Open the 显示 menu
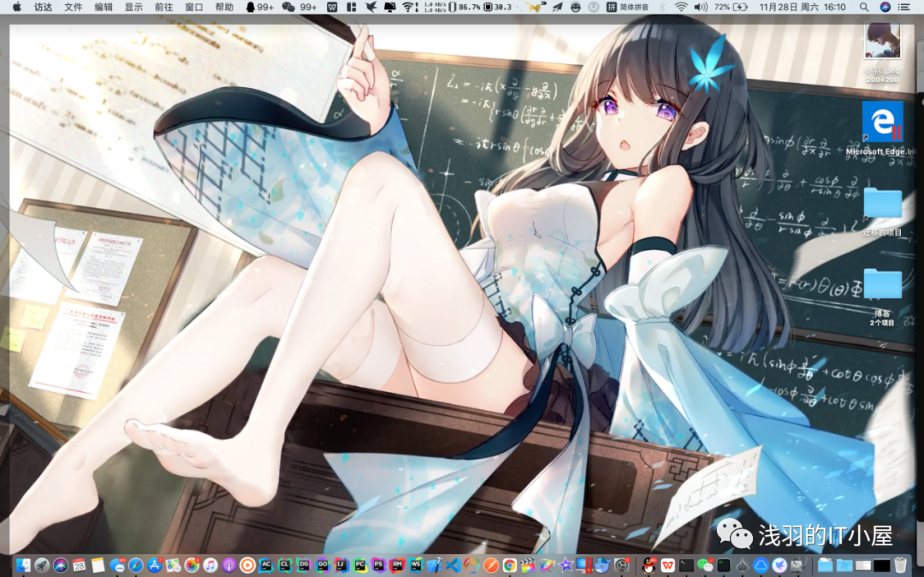This screenshot has height=577, width=924. pos(133,7)
